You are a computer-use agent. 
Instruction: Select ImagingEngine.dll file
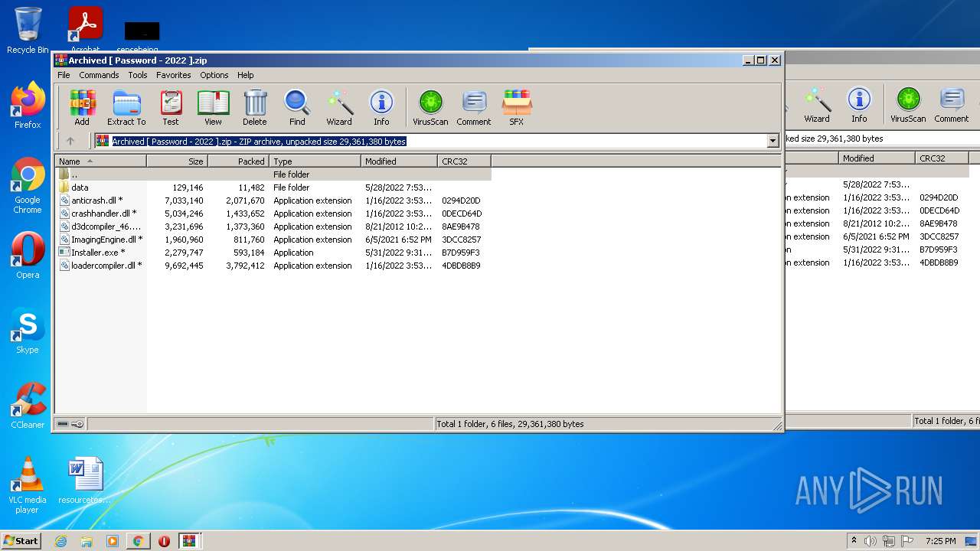(x=273, y=240)
